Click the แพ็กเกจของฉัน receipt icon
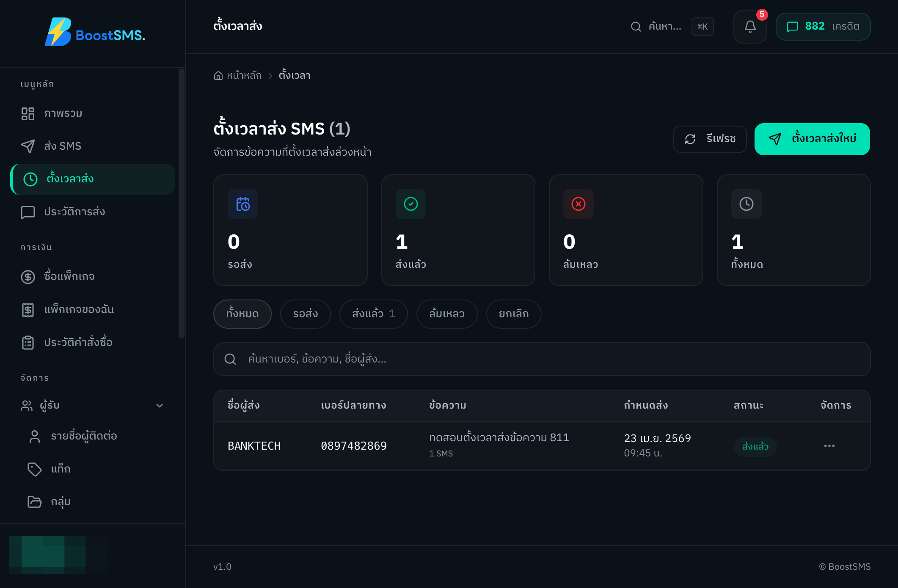The height and width of the screenshot is (588, 898). [28, 310]
